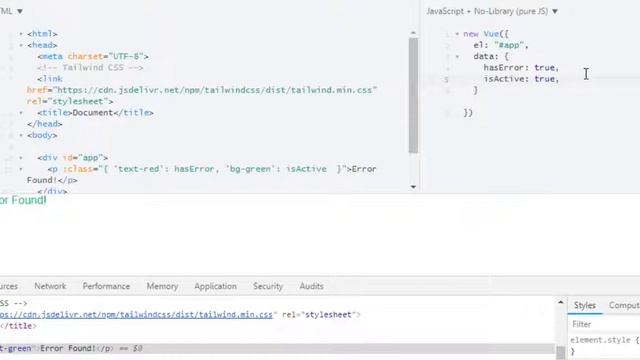The width and height of the screenshot is (640, 360).
Task: Switch to the Performance devtools tab
Action: [x=106, y=286]
